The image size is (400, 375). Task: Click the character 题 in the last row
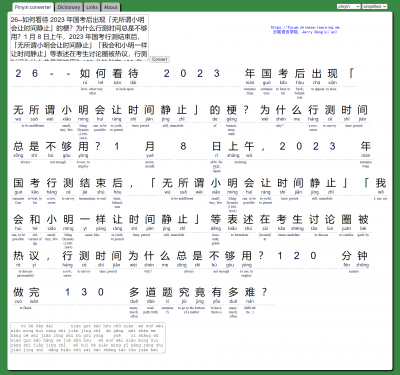click(167, 292)
